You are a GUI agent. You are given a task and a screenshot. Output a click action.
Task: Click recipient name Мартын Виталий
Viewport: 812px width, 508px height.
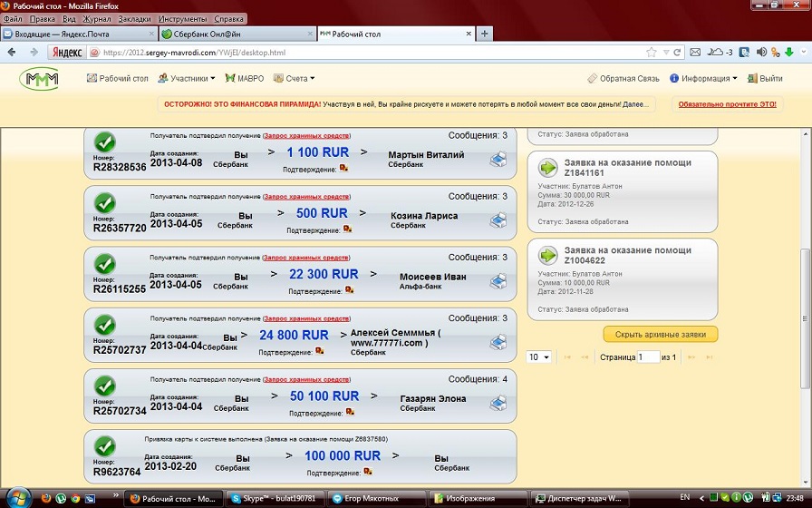[426, 154]
